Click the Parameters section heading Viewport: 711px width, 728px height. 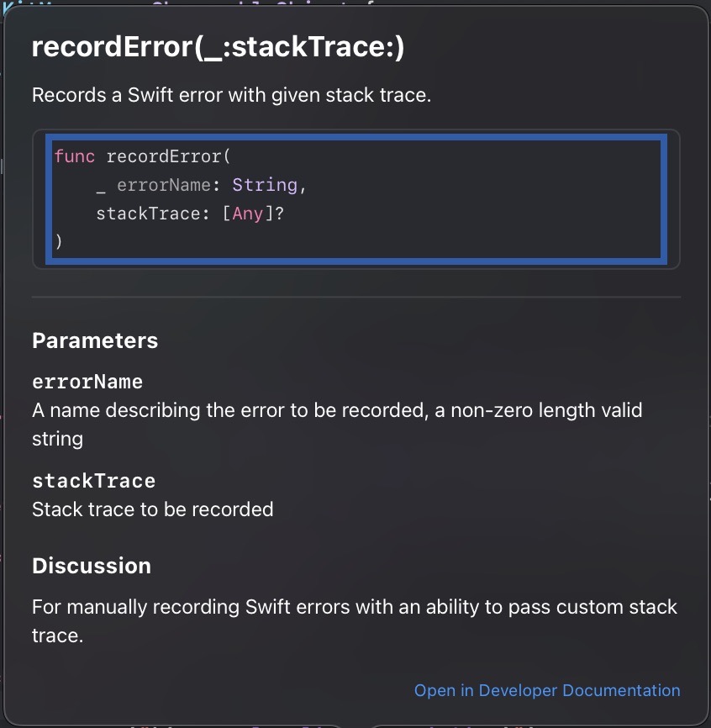pyautogui.click(x=95, y=340)
